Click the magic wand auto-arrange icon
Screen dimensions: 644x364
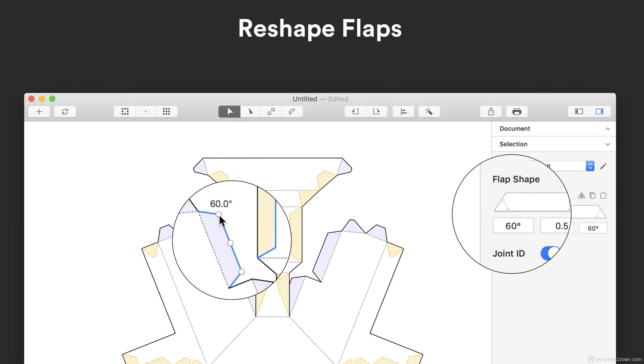click(x=429, y=111)
